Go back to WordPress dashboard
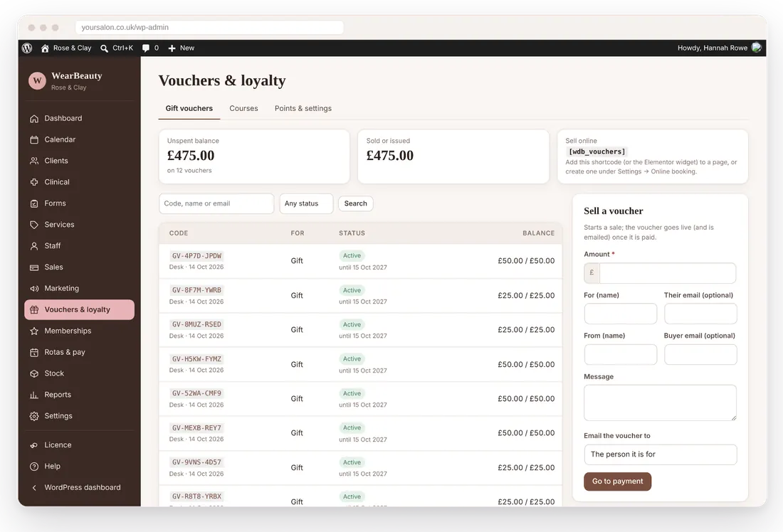 click(x=80, y=488)
